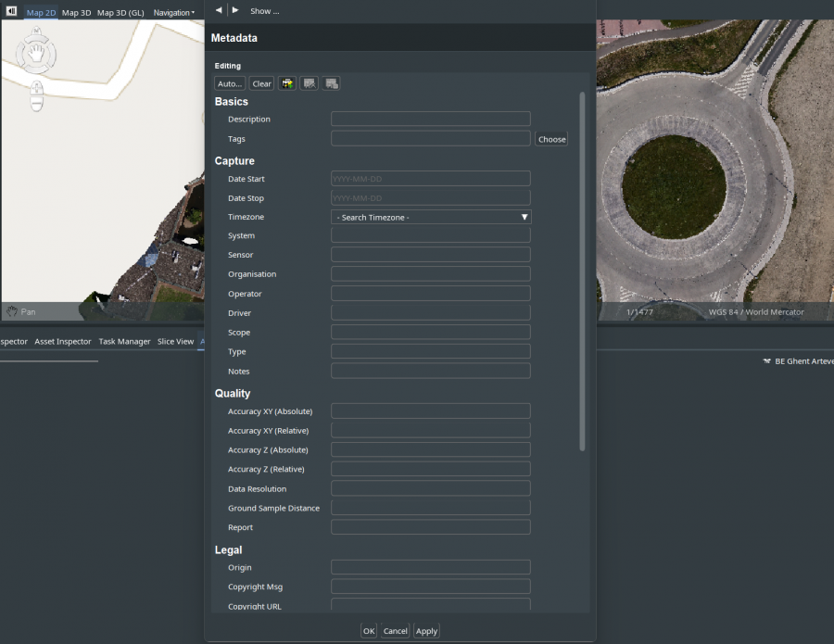Click the Choose button beside Tags
This screenshot has height=644, width=834.
pos(551,139)
